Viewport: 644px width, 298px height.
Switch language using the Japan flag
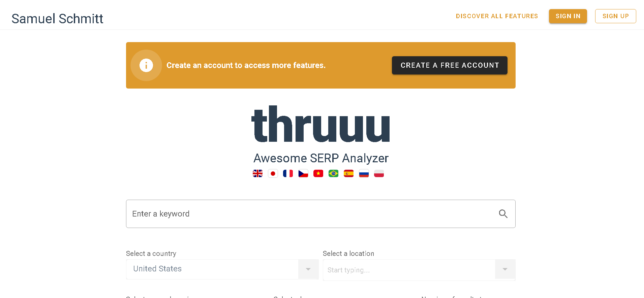tap(273, 173)
